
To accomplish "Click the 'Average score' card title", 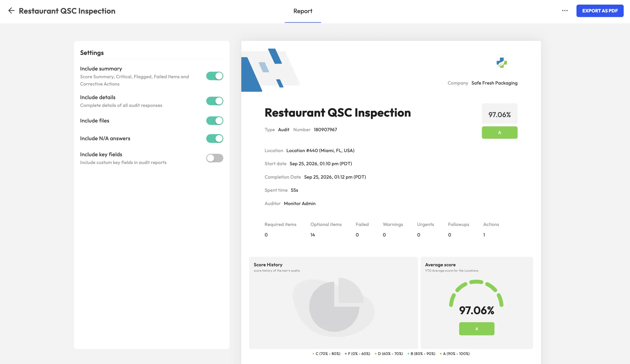I will [440, 265].
